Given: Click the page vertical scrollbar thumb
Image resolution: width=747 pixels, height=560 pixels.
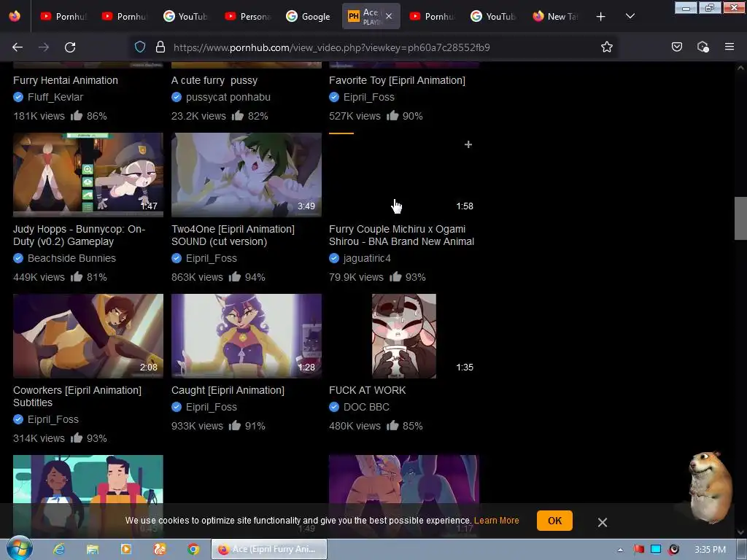Looking at the screenshot, I should point(740,218).
